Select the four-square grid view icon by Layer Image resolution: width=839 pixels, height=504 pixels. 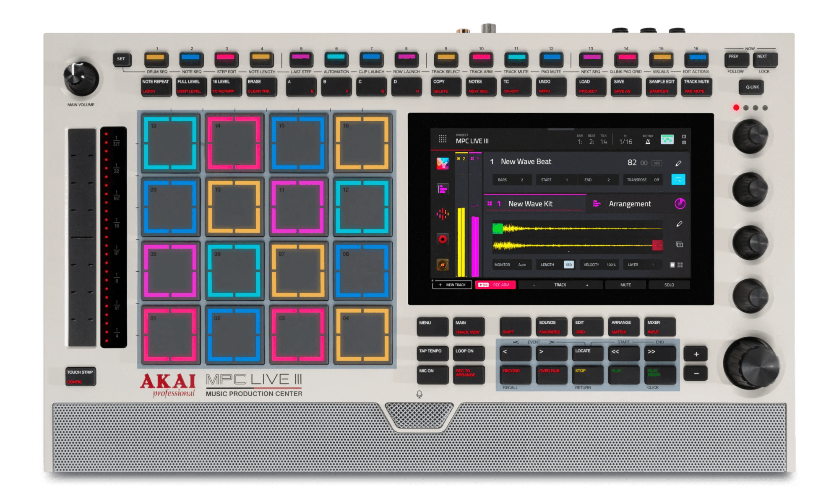(680, 265)
